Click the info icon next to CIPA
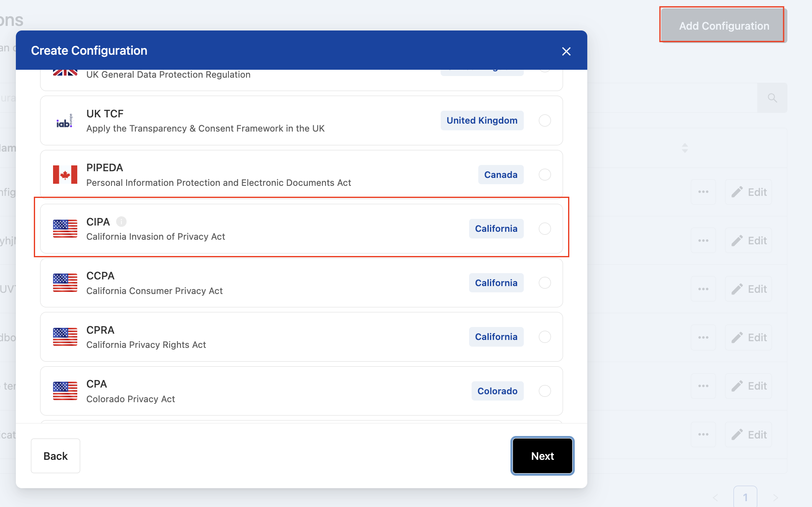The width and height of the screenshot is (812, 507). click(x=121, y=222)
